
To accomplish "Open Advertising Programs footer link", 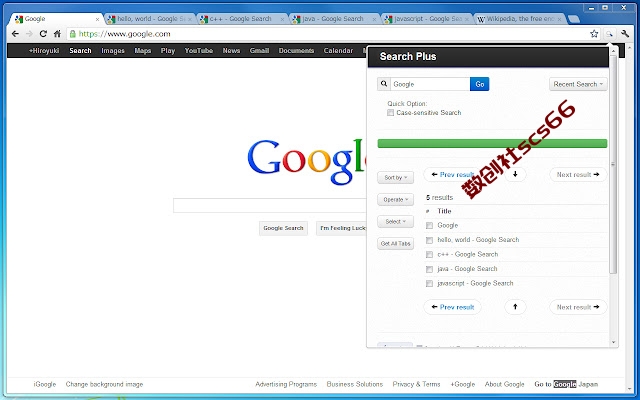I will click(286, 384).
